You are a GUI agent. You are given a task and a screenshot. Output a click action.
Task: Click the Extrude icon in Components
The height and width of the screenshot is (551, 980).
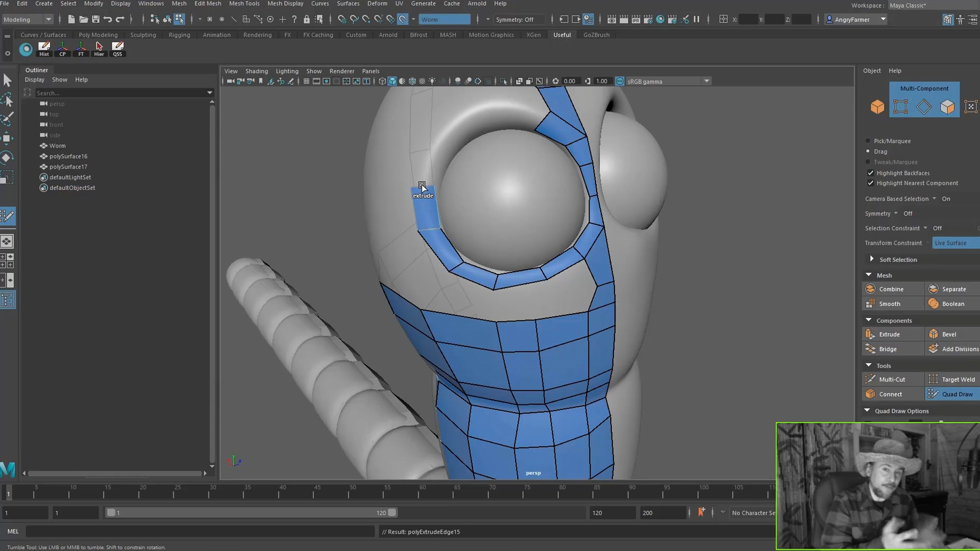tap(870, 334)
